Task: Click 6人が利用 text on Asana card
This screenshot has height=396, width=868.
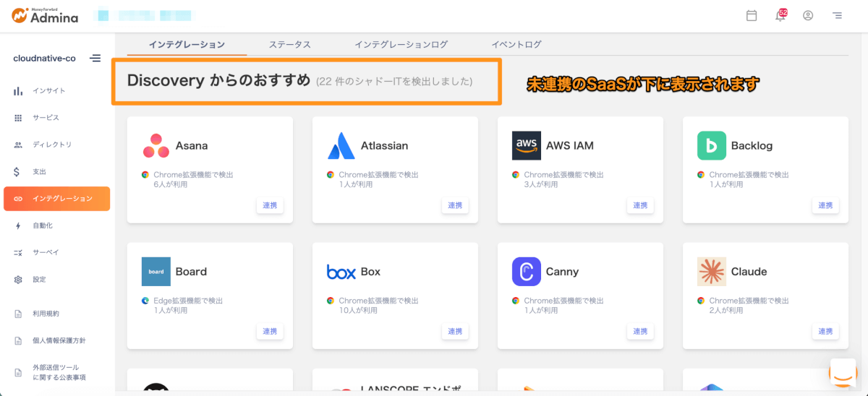Action: click(171, 184)
